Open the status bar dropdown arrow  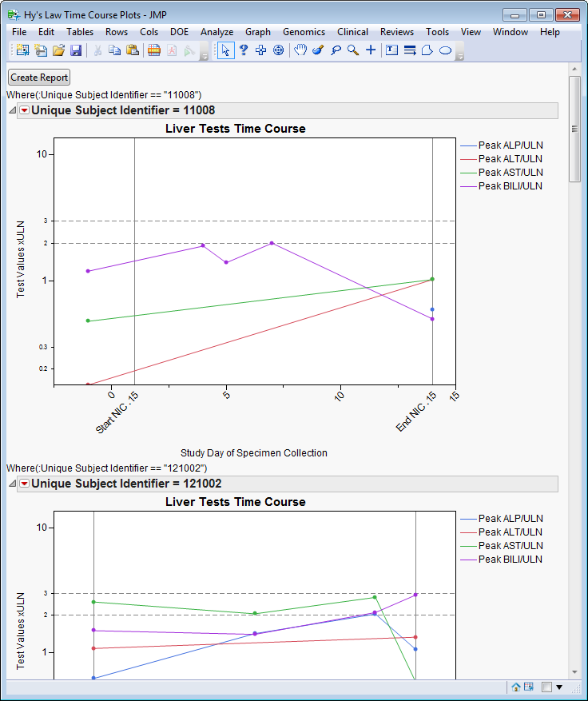point(559,687)
